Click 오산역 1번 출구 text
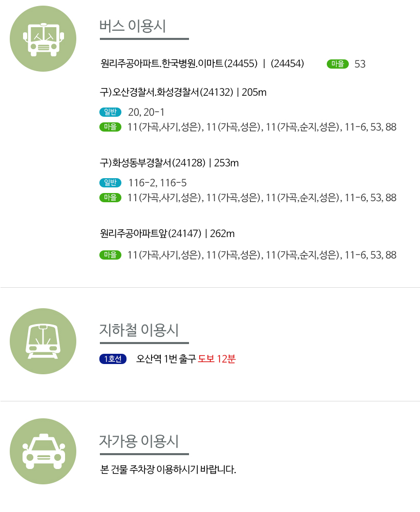This screenshot has width=420, height=512. point(166,359)
